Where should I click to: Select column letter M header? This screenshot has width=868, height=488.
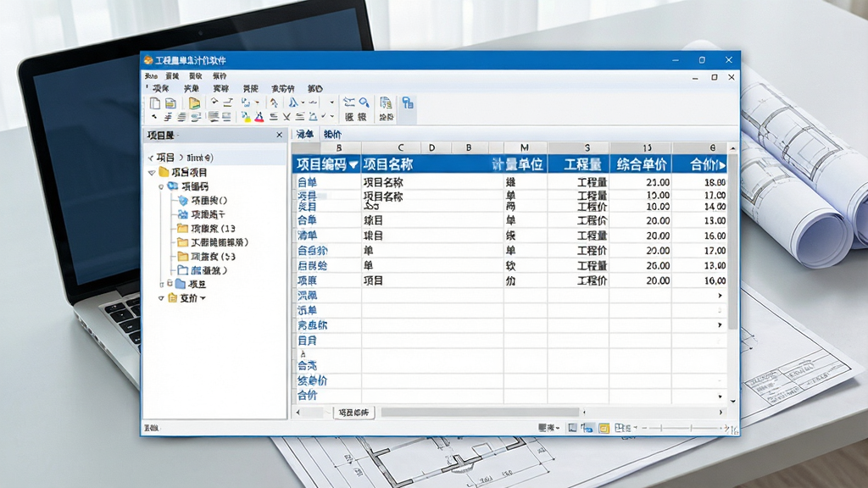pyautogui.click(x=524, y=147)
